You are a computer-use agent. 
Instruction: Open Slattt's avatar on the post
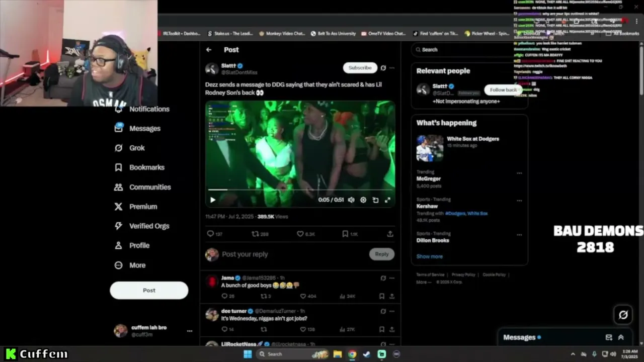pyautogui.click(x=212, y=69)
